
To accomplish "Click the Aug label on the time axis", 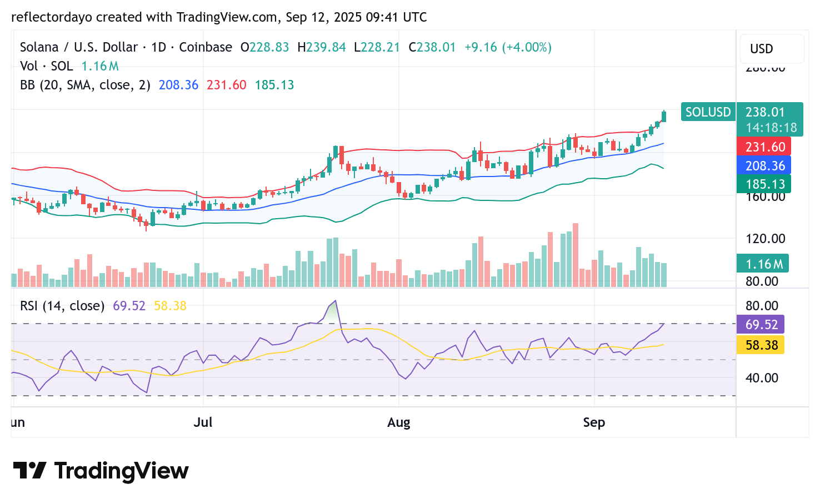I will [x=398, y=422].
